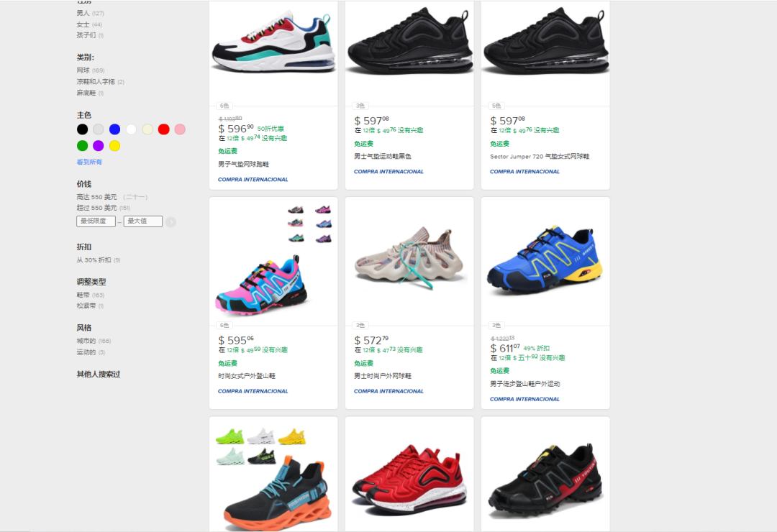Click the price range submit arrow button
The image size is (777, 532).
pyautogui.click(x=171, y=222)
